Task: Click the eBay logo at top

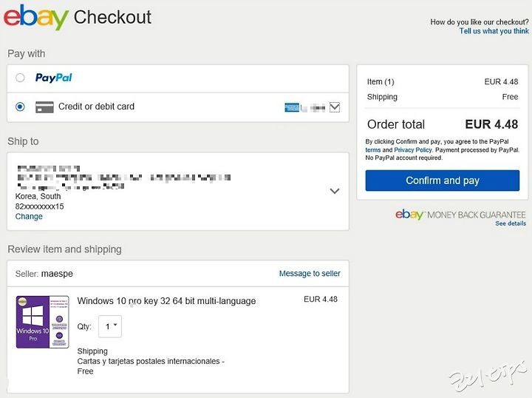Action: click(36, 17)
